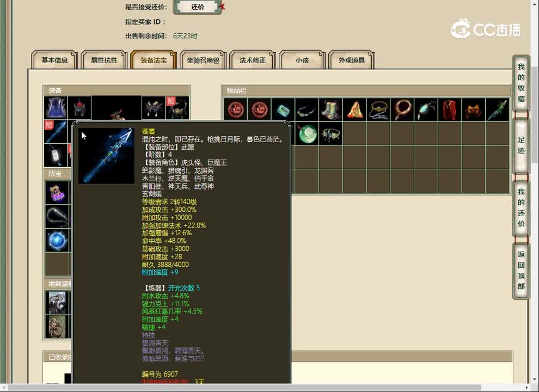Viewport: 539px width, 392px height.
Task: Open the 坐骑召唤兽 tab
Action: point(203,60)
